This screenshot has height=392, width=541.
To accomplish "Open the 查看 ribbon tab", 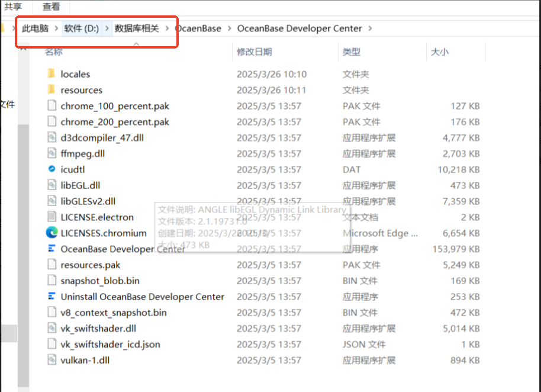I will (51, 6).
